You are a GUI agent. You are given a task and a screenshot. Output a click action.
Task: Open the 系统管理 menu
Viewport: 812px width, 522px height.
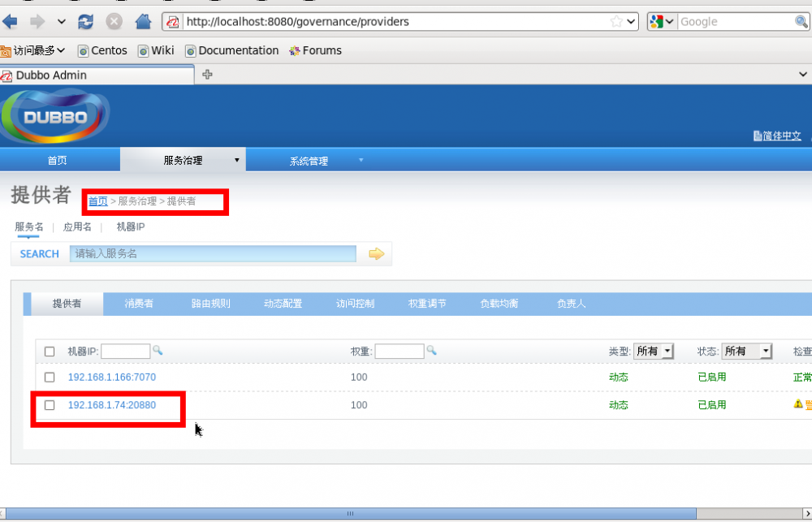point(309,159)
